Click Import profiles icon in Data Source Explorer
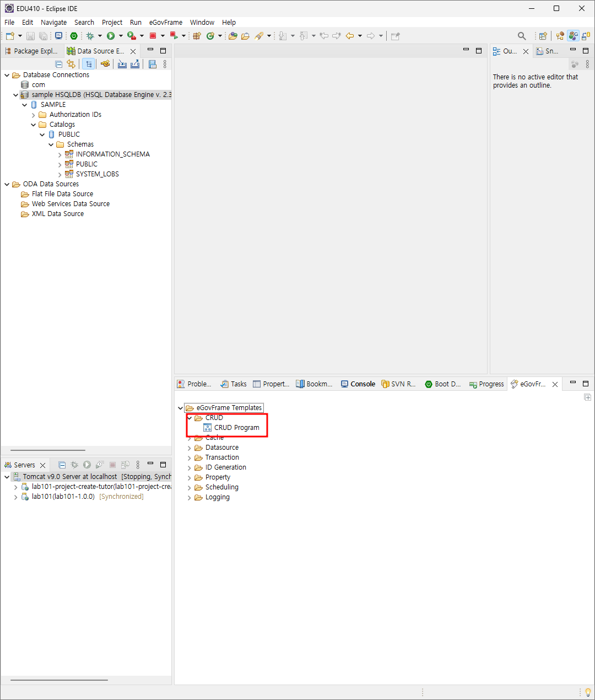595x700 pixels. (x=122, y=64)
